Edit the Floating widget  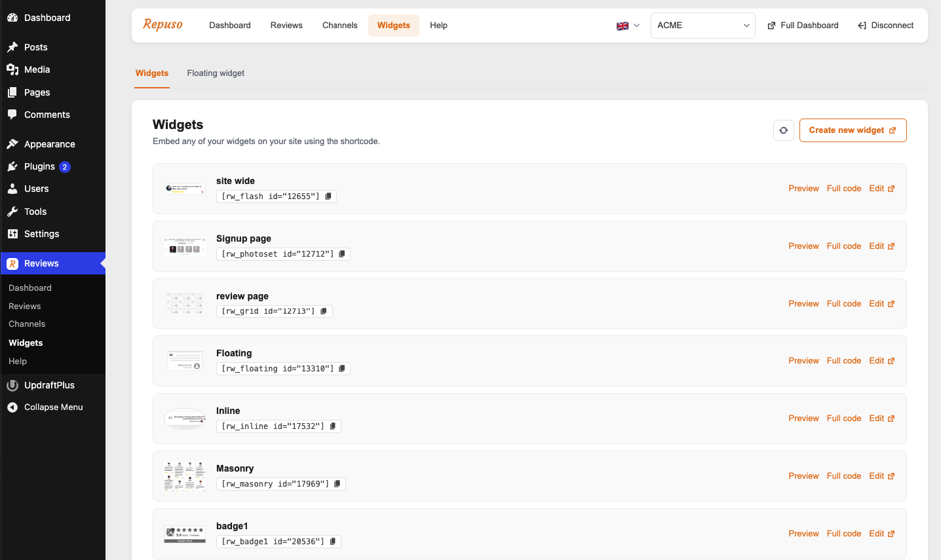pyautogui.click(x=882, y=361)
